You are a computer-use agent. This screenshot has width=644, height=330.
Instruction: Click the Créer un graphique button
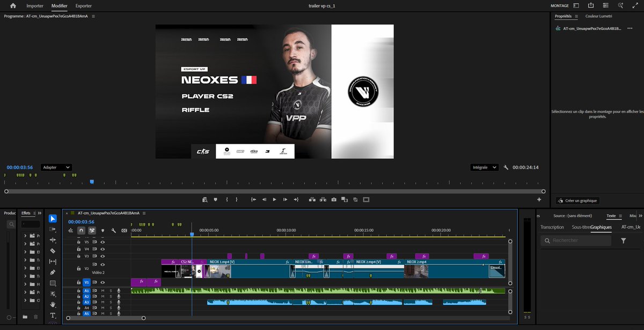coord(577,201)
